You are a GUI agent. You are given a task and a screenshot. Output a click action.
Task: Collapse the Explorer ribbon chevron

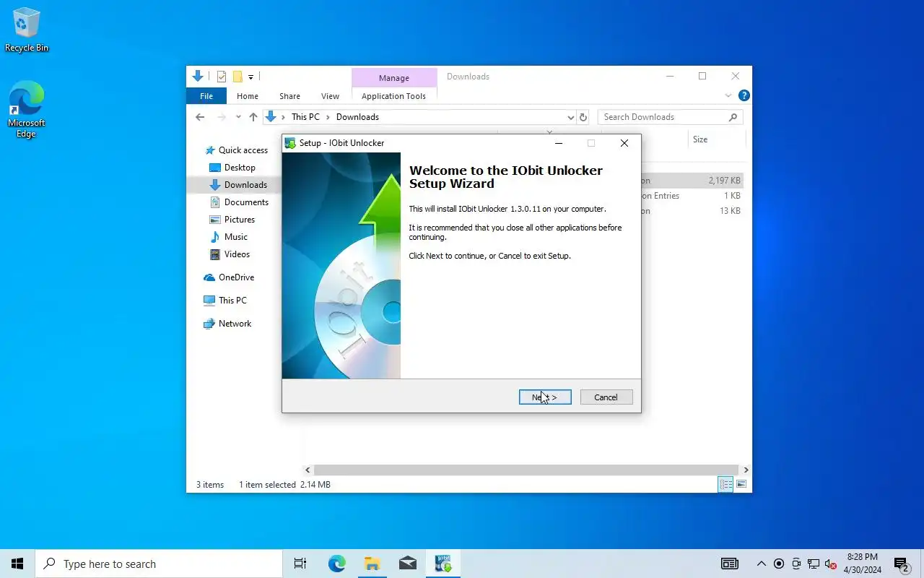[x=728, y=95]
